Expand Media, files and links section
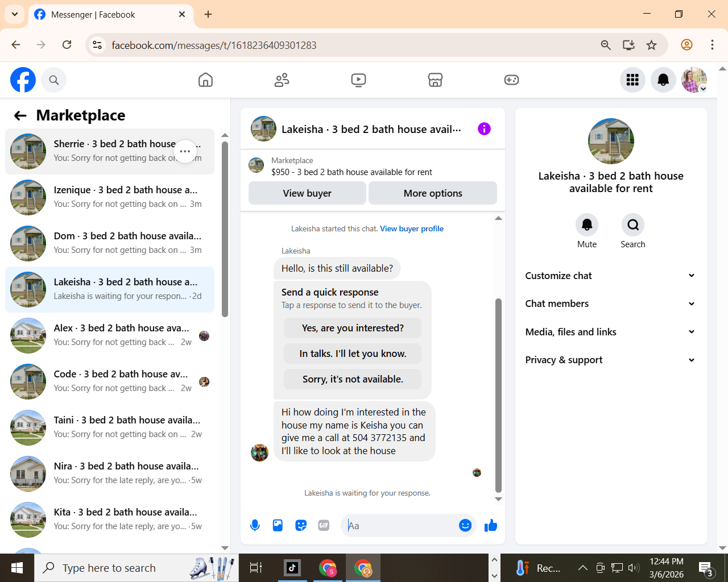The width and height of the screenshot is (728, 582). (x=610, y=332)
